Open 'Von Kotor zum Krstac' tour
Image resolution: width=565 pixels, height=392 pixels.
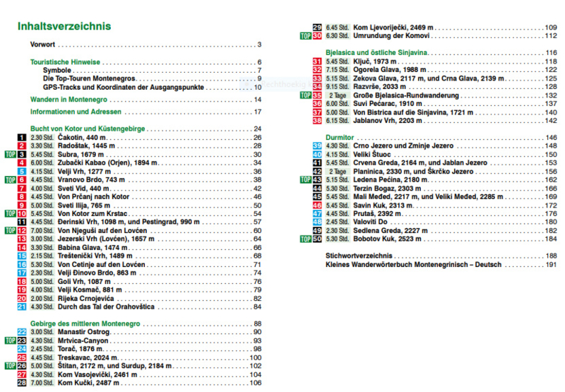click(93, 213)
